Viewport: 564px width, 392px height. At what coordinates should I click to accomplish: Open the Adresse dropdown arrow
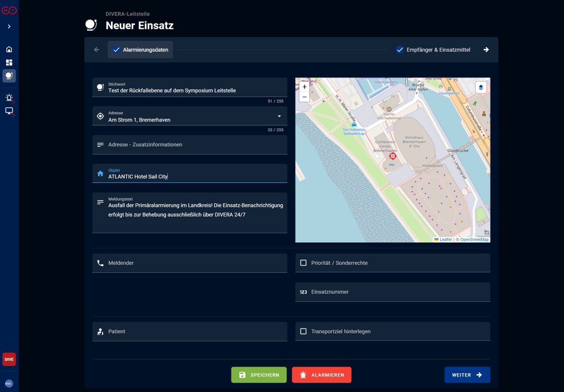coord(279,116)
